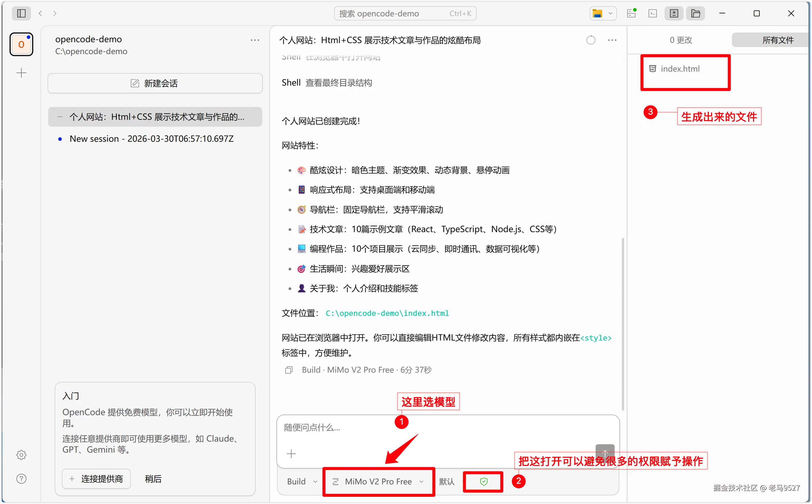Click the plus icon to add project
This screenshot has height=504, width=812.
(x=21, y=73)
